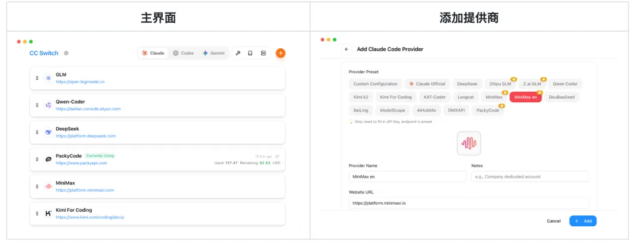Image resolution: width=644 pixels, height=250 pixels.
Task: Select the MiniMax preset chip
Action: point(494,98)
